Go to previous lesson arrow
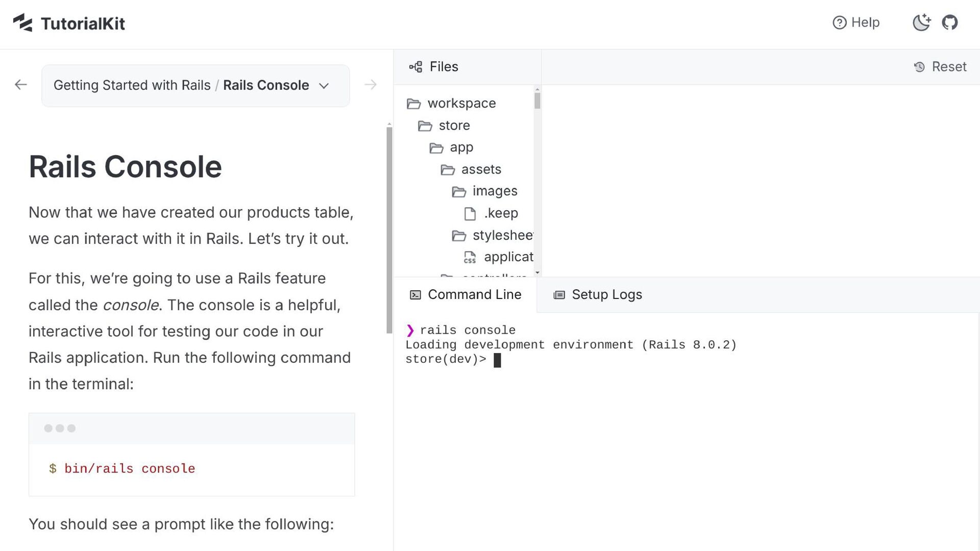 (21, 85)
